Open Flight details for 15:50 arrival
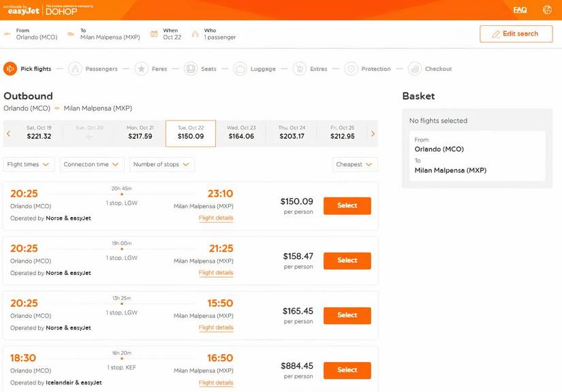Viewport: 562px width, 392px height. [216, 327]
